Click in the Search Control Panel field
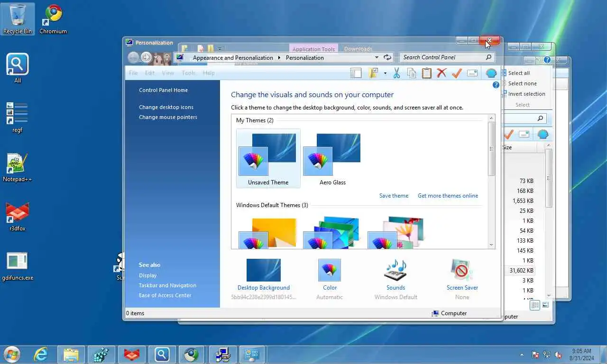 point(447,57)
